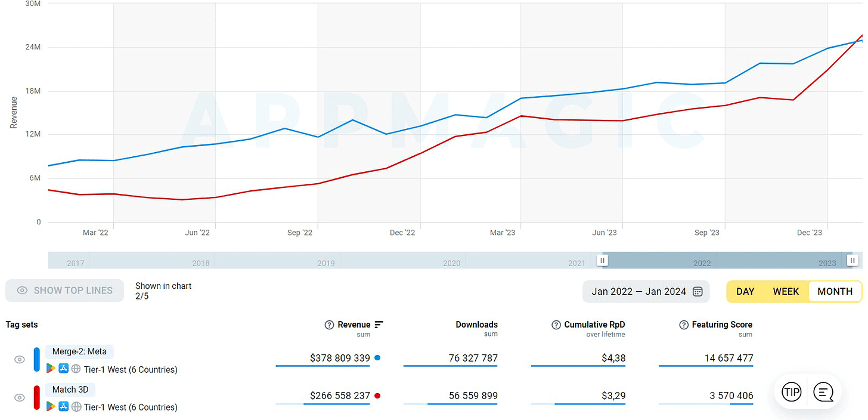The image size is (868, 420).
Task: Click the red color bar for Match 3D
Action: pyautogui.click(x=37, y=397)
